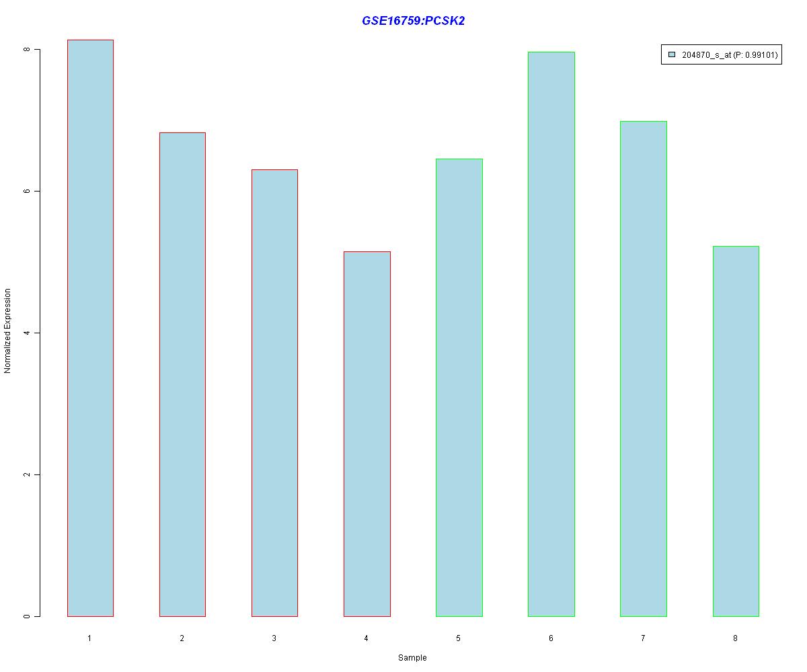Image resolution: width=807 pixels, height=672 pixels.
Task: Click x-axis tick label 2
Action: click(182, 638)
